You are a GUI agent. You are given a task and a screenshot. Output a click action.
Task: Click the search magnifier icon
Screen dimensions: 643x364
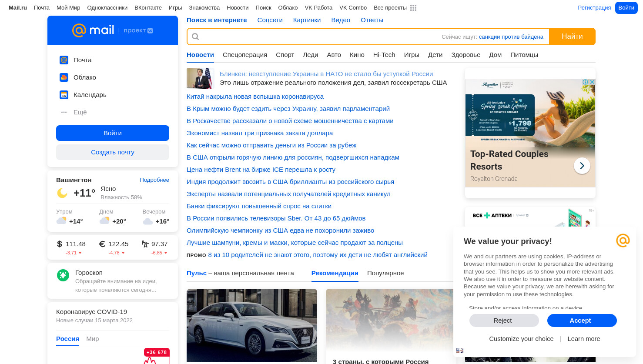(195, 37)
